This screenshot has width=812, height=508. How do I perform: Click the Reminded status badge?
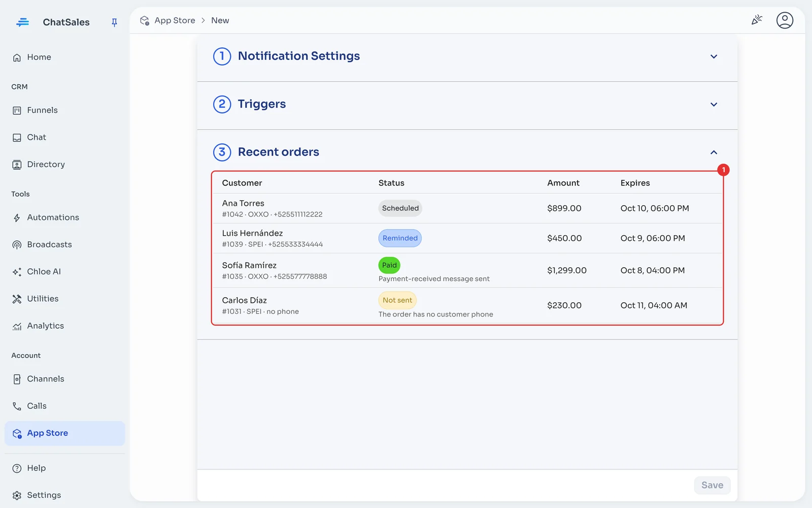(400, 238)
